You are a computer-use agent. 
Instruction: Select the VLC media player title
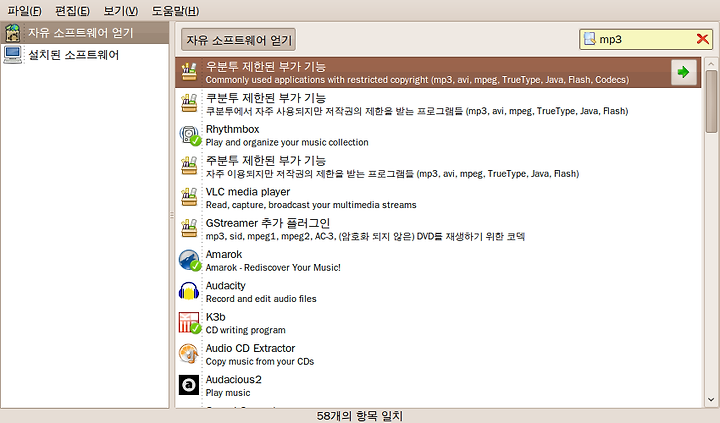[248, 192]
